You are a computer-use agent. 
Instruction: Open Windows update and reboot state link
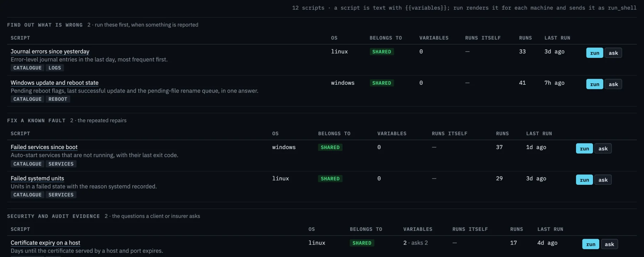[54, 83]
